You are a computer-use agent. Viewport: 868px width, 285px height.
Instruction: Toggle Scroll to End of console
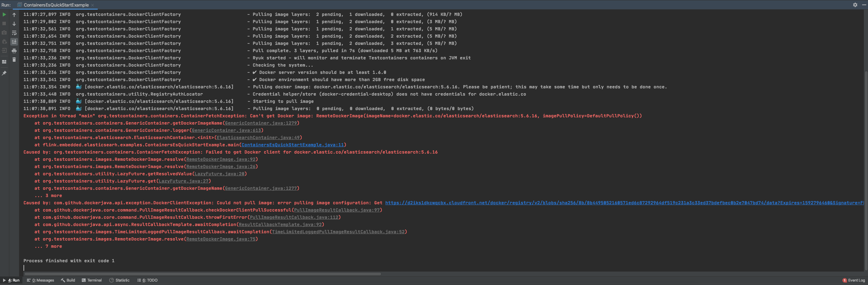[14, 42]
